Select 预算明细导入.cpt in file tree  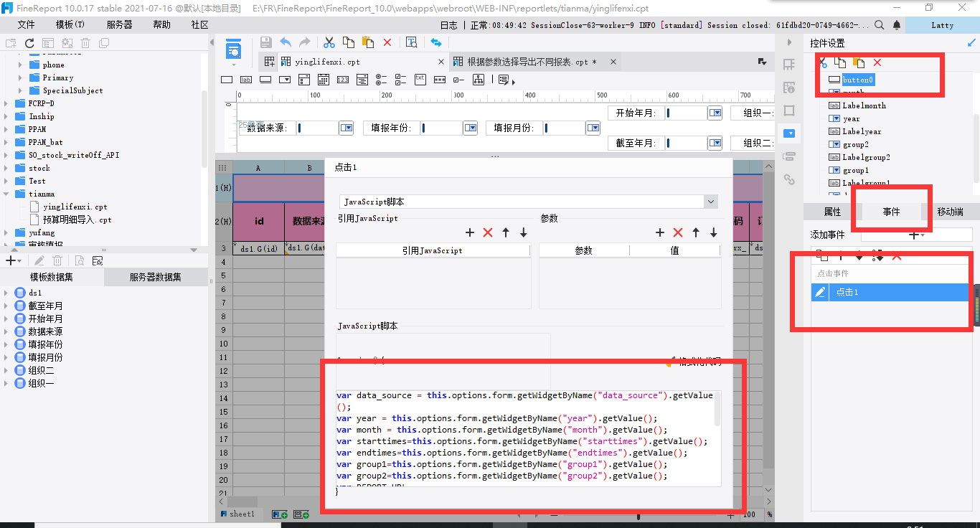coord(77,220)
